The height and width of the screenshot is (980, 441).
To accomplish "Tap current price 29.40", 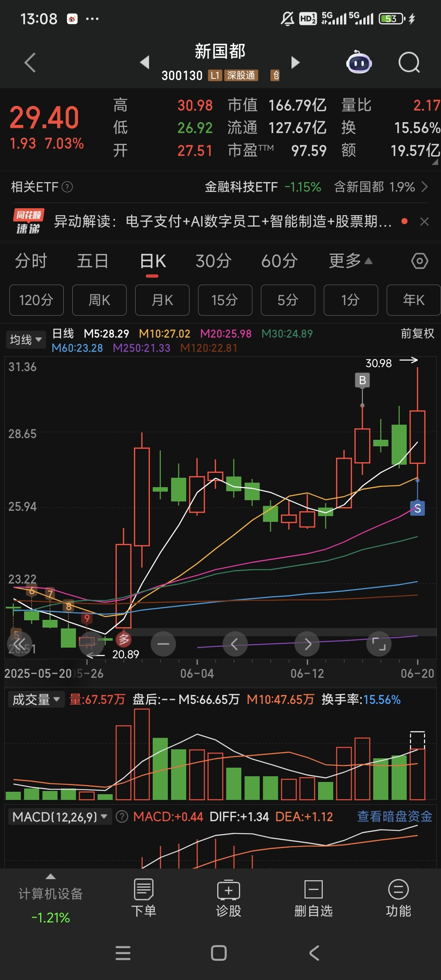I will [x=44, y=118].
